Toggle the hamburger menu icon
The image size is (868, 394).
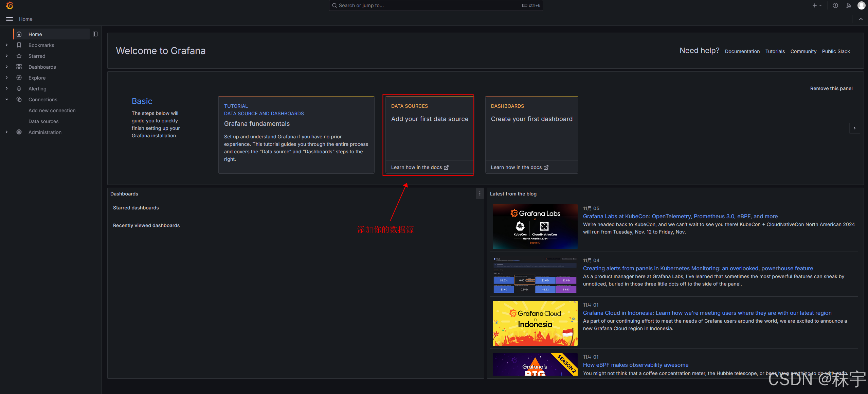[x=10, y=19]
